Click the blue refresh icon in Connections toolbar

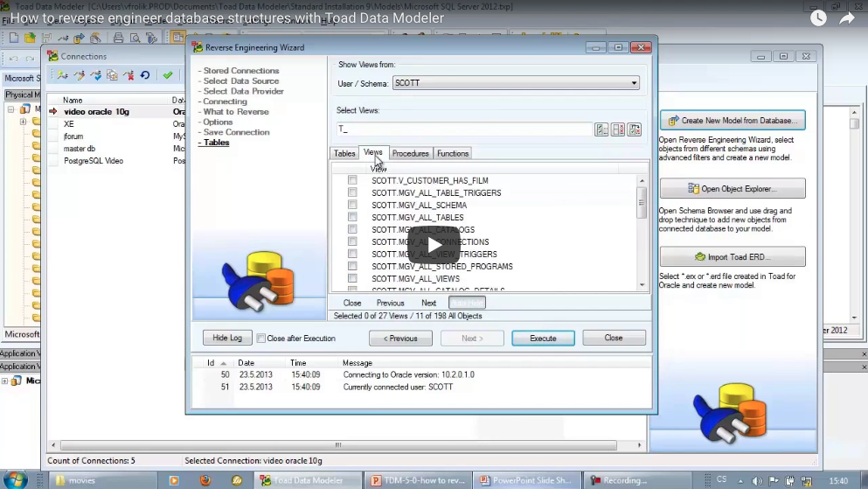(x=145, y=76)
